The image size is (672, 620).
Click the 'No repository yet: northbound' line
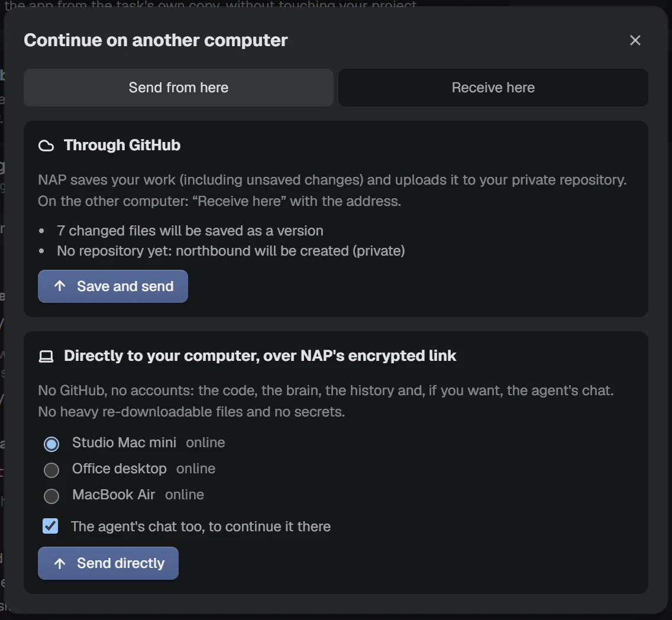[x=231, y=251]
